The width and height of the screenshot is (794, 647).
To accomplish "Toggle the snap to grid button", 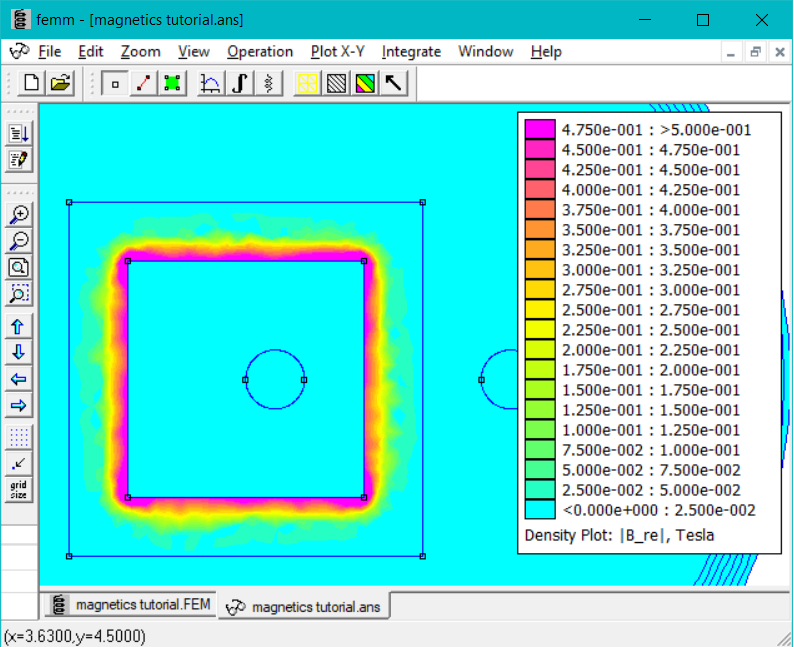I will coord(19,463).
